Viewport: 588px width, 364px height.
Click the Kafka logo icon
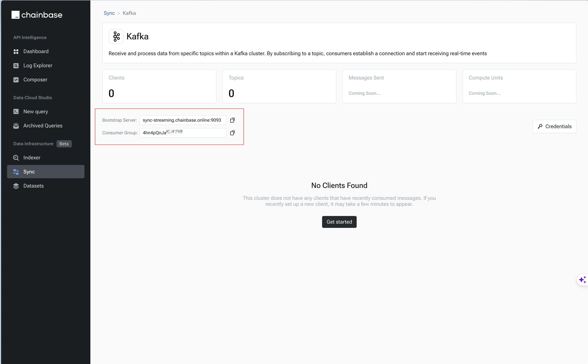116,37
